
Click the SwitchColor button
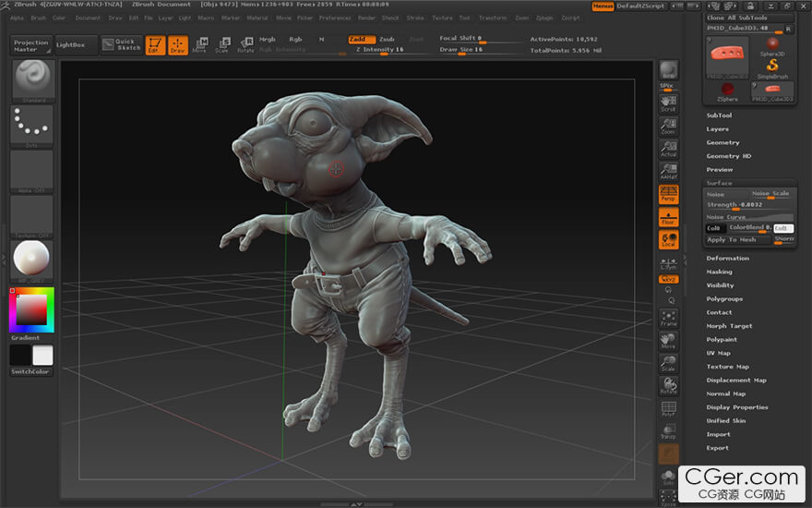click(x=30, y=372)
